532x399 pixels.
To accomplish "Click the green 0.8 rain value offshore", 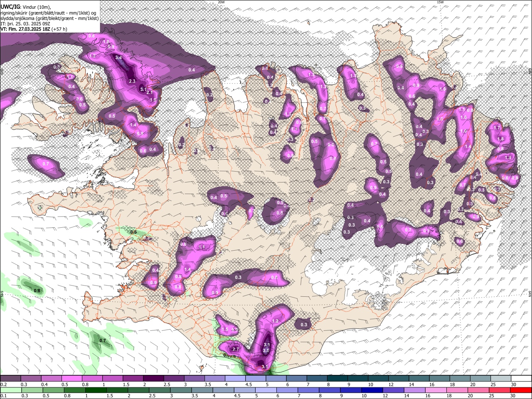I will coord(37,291).
